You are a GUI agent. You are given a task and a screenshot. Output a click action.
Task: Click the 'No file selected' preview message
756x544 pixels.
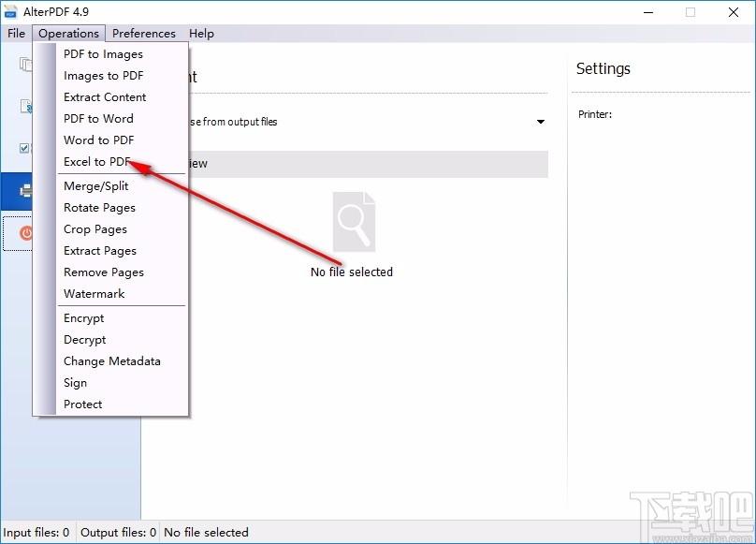click(352, 272)
